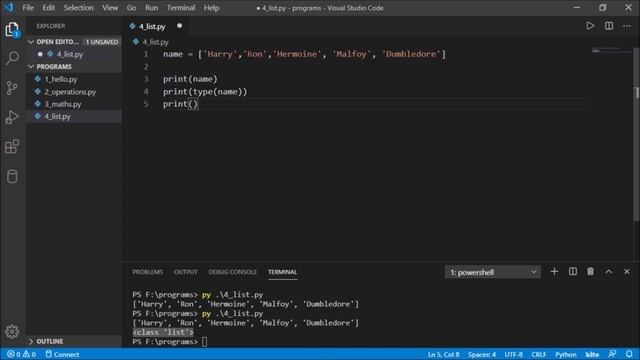Click the editor vertical scrollbar
The width and height of the screenshot is (640, 360).
click(x=636, y=134)
